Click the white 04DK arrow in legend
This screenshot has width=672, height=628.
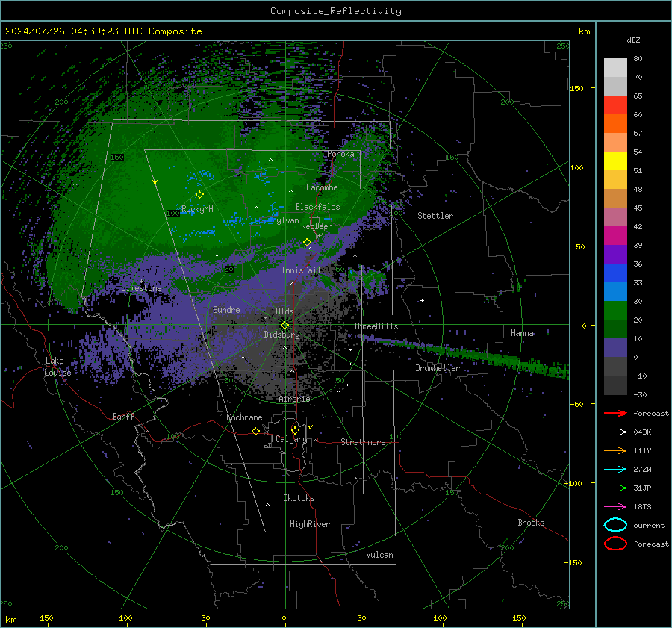click(x=615, y=432)
